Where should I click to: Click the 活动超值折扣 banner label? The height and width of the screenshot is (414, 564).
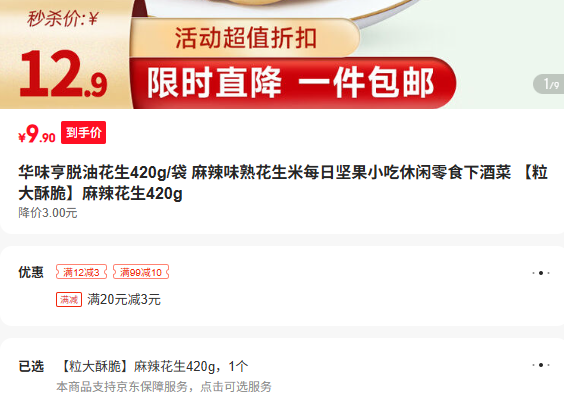point(245,38)
